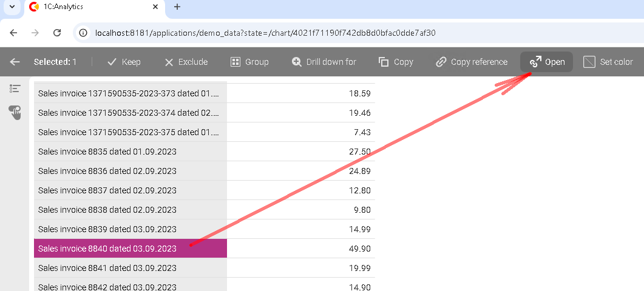Open the browser tab search dropdown

coord(12,7)
